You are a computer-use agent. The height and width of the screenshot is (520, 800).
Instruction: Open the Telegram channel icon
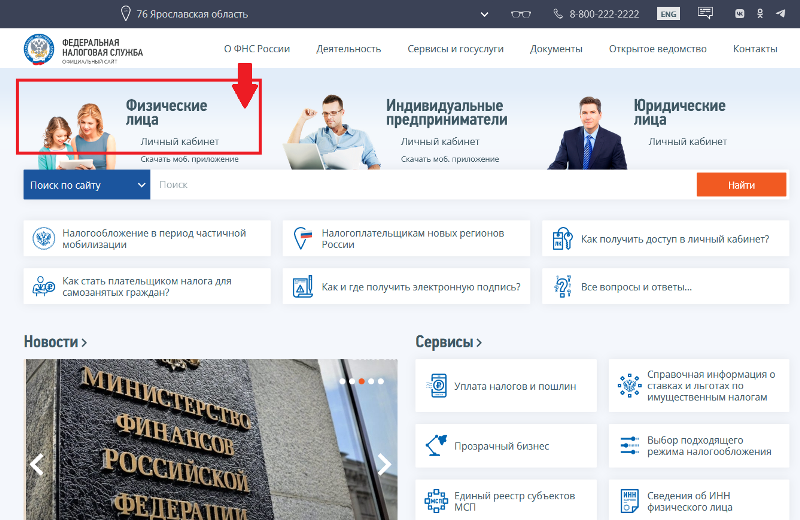tap(780, 13)
